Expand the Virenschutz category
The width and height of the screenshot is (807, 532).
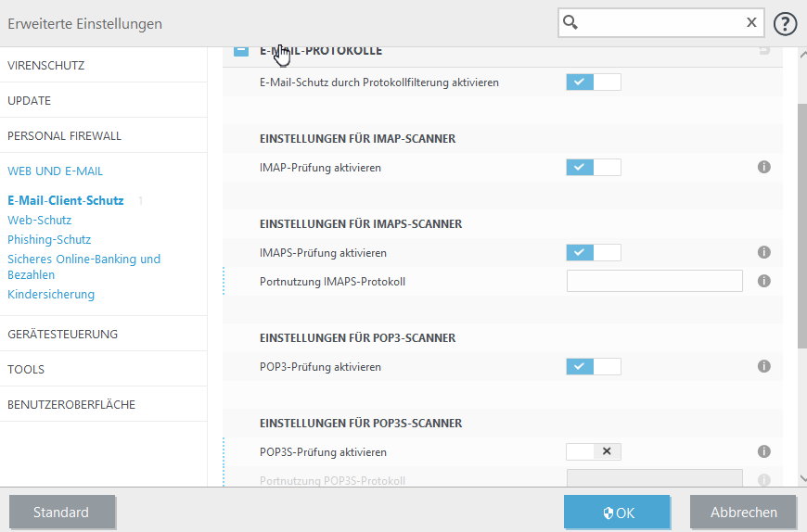(x=46, y=66)
